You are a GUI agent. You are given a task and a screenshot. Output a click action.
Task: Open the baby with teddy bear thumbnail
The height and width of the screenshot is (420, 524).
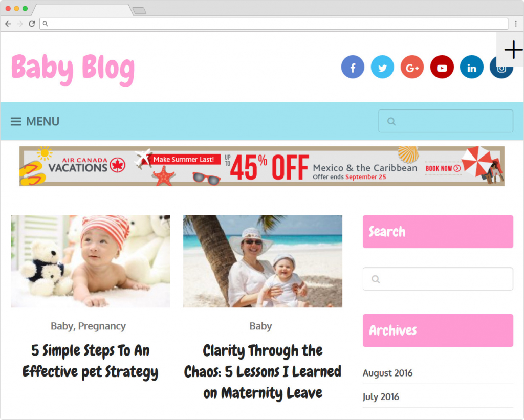coord(91,261)
